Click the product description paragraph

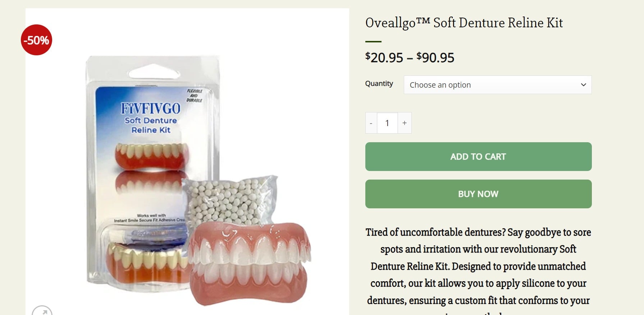(x=478, y=266)
